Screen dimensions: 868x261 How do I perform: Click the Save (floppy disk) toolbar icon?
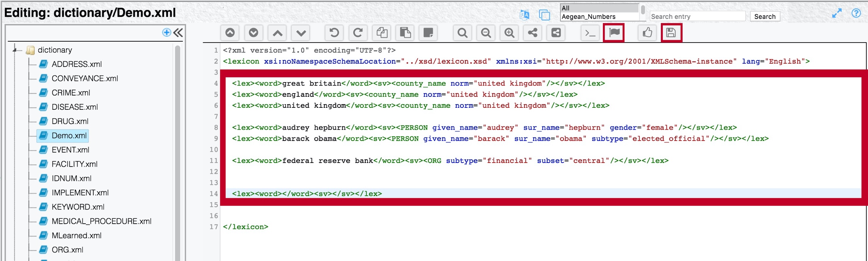(671, 33)
